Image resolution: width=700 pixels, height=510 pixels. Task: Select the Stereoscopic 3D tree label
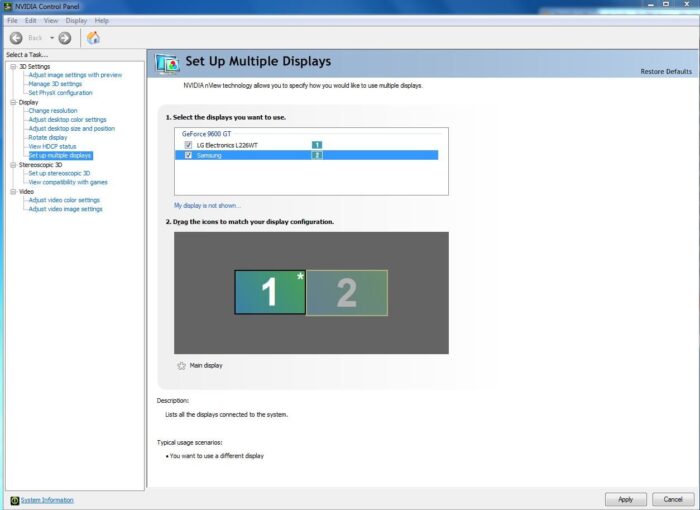[40, 165]
